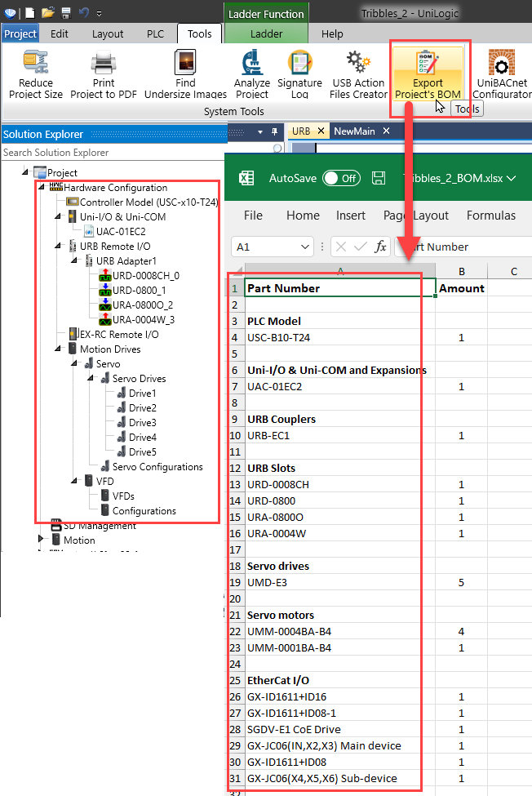The width and height of the screenshot is (532, 796).
Task: Switch to the PLC ribbon tab
Action: click(155, 34)
